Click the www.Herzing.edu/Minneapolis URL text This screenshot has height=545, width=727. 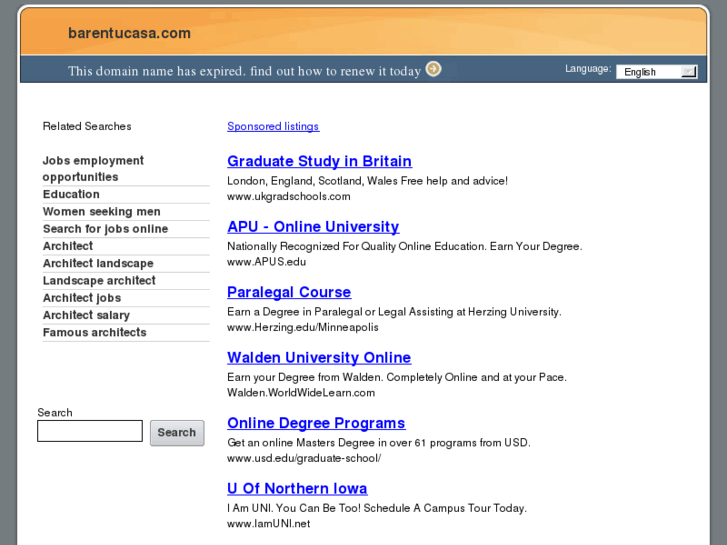click(303, 327)
